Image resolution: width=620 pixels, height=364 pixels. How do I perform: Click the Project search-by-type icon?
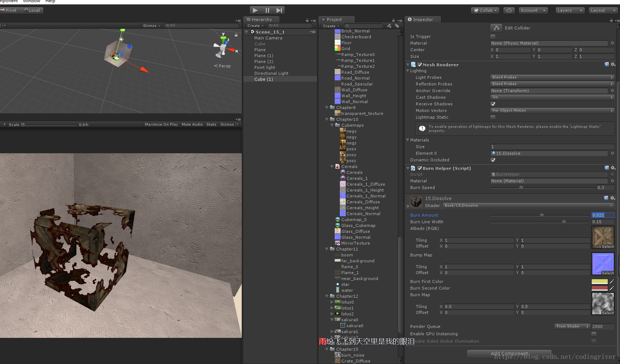389,26
